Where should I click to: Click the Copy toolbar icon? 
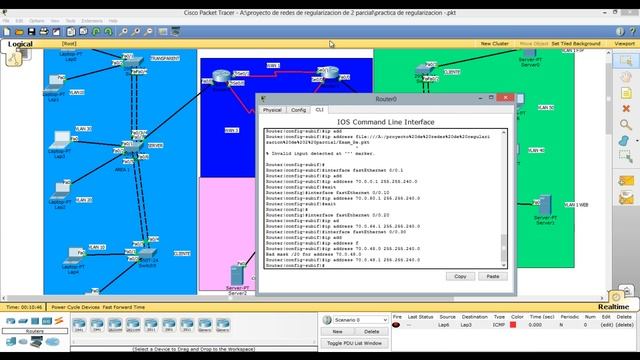71,32
